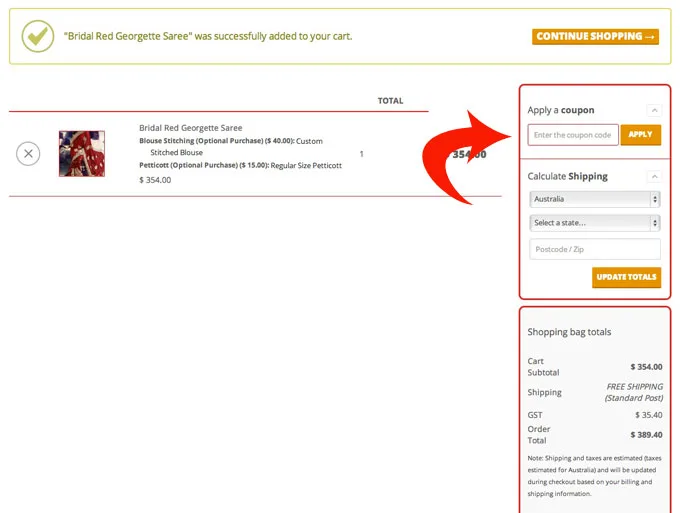680x513 pixels.
Task: Remove Bridal Red Georgette Saree from cart
Action: [28, 154]
